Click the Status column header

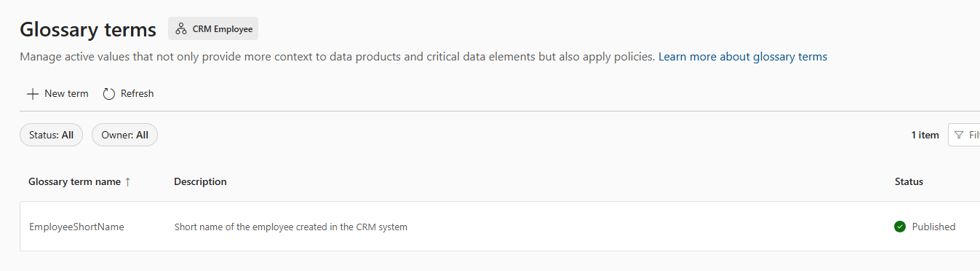[x=909, y=182]
